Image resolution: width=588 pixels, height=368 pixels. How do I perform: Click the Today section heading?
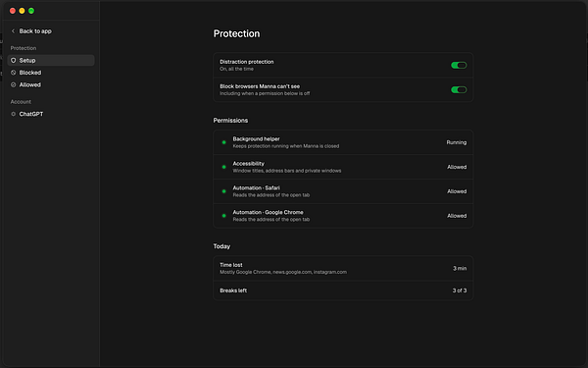click(x=221, y=246)
